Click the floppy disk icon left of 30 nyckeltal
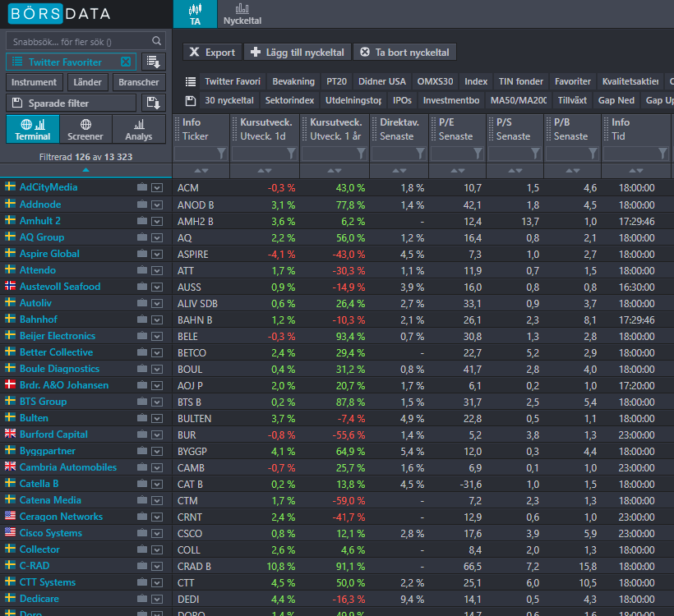 point(191,100)
